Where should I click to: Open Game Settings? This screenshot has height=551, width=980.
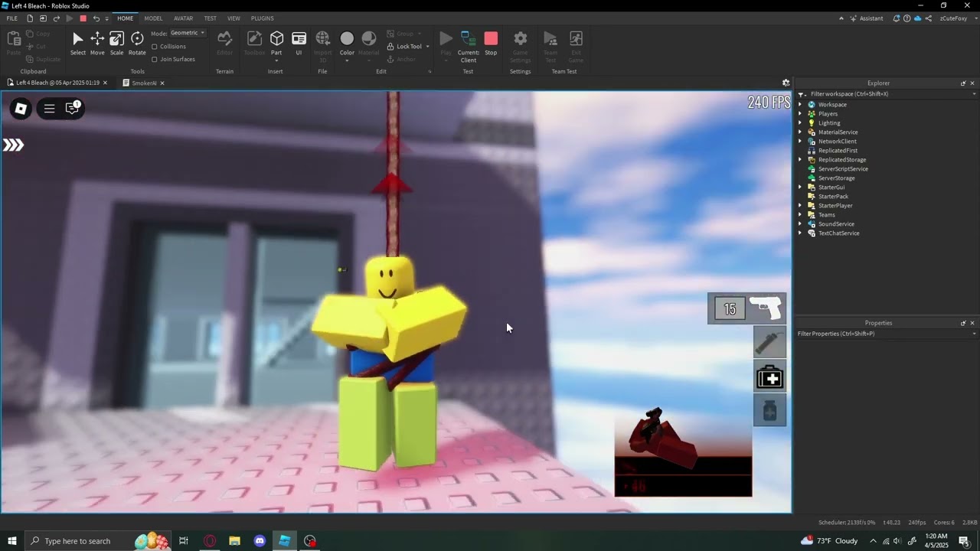pyautogui.click(x=520, y=46)
